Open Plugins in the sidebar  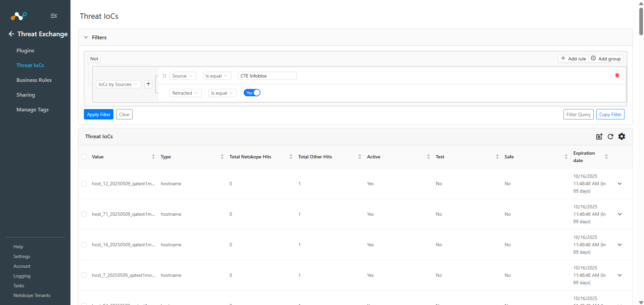[x=26, y=50]
